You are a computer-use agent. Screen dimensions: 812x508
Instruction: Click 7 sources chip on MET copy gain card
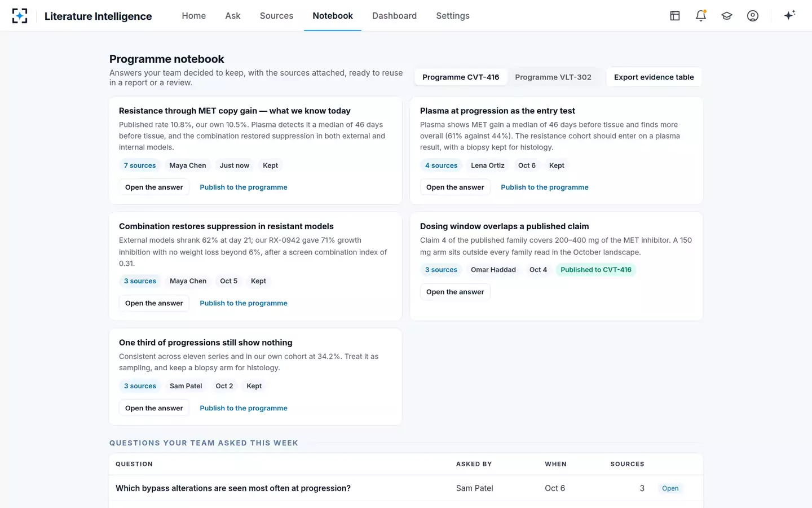tap(140, 165)
